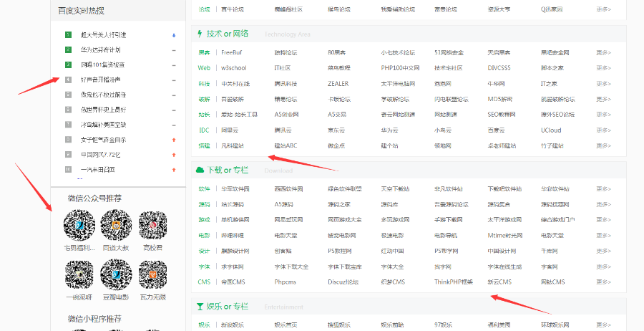Click the green rank 3 badge in hot search
644x331 pixels.
coord(68,64)
